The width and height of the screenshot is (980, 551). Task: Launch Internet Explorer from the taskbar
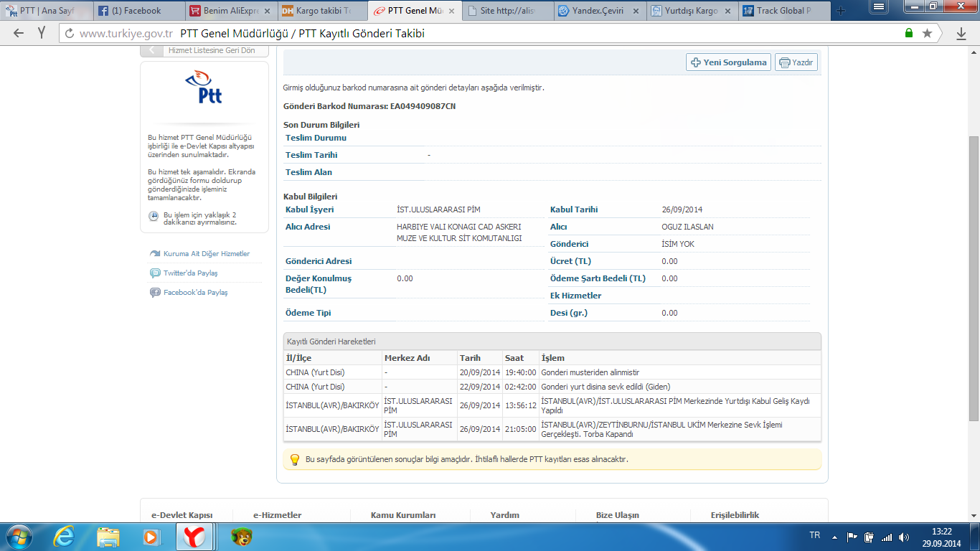65,537
